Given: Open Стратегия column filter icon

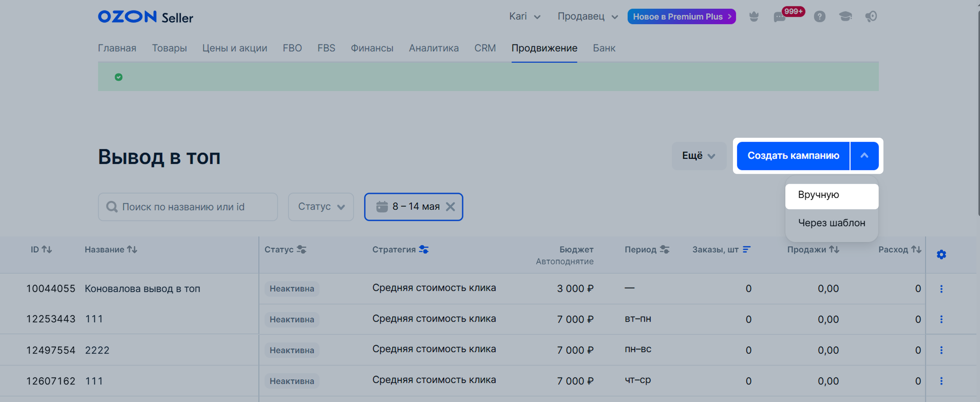Looking at the screenshot, I should tap(423, 249).
